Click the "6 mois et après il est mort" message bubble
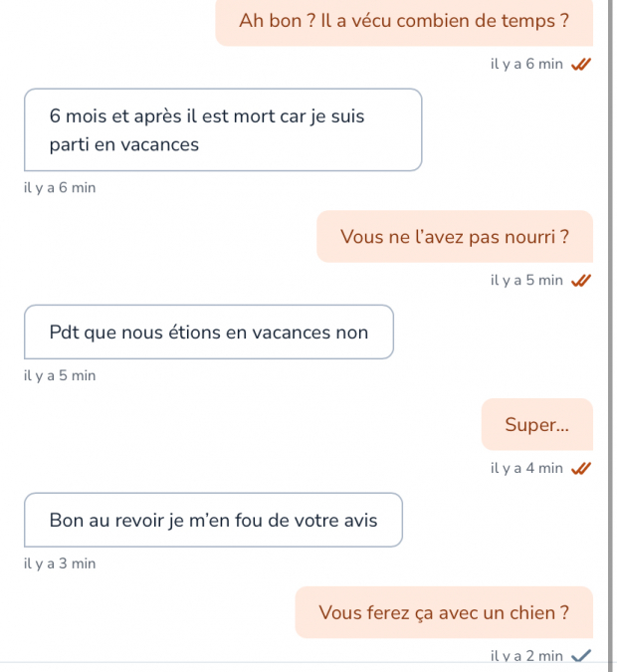The image size is (617, 672). 223,129
